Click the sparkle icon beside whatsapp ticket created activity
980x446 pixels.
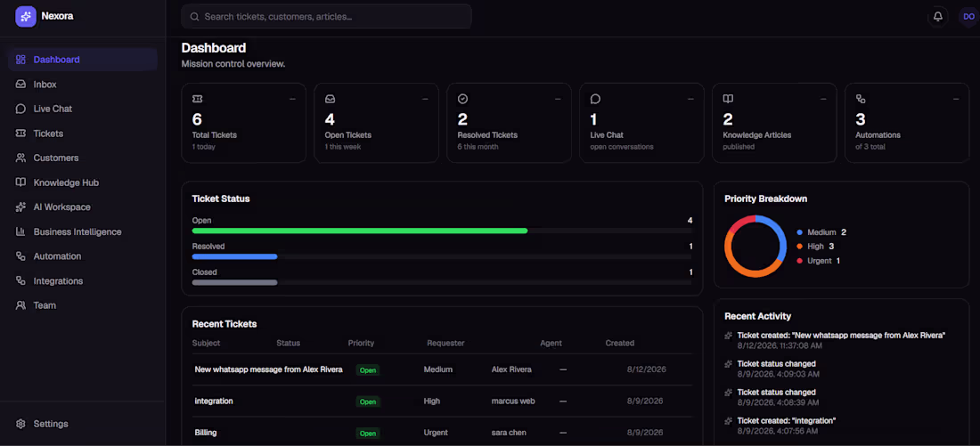point(728,336)
